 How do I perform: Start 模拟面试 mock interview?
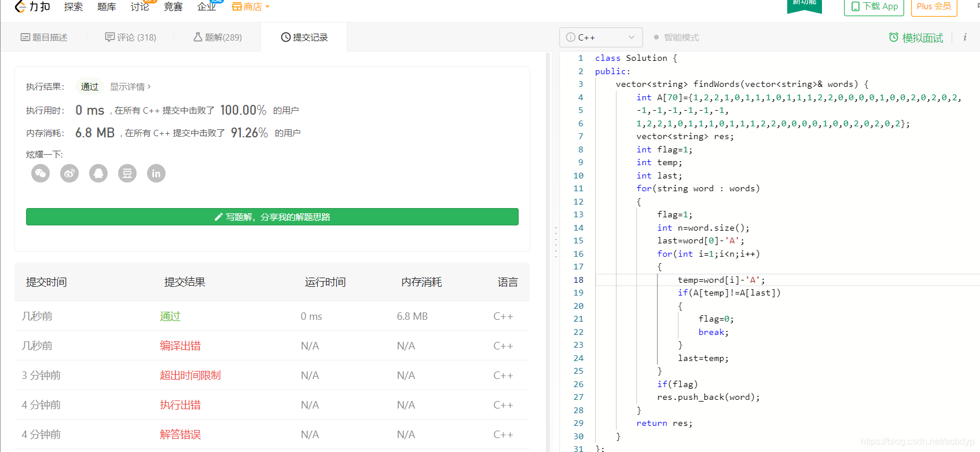(x=916, y=38)
